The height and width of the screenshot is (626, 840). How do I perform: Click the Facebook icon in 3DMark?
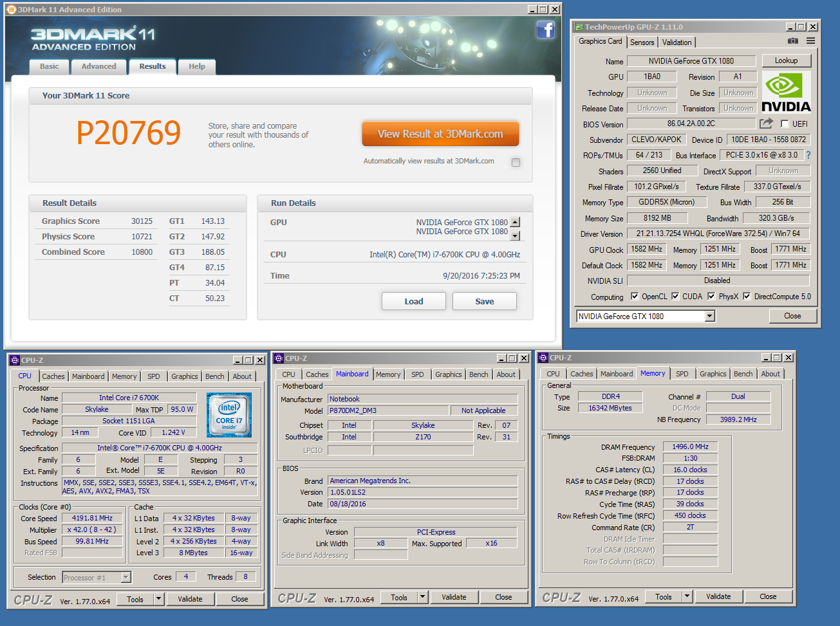545,30
